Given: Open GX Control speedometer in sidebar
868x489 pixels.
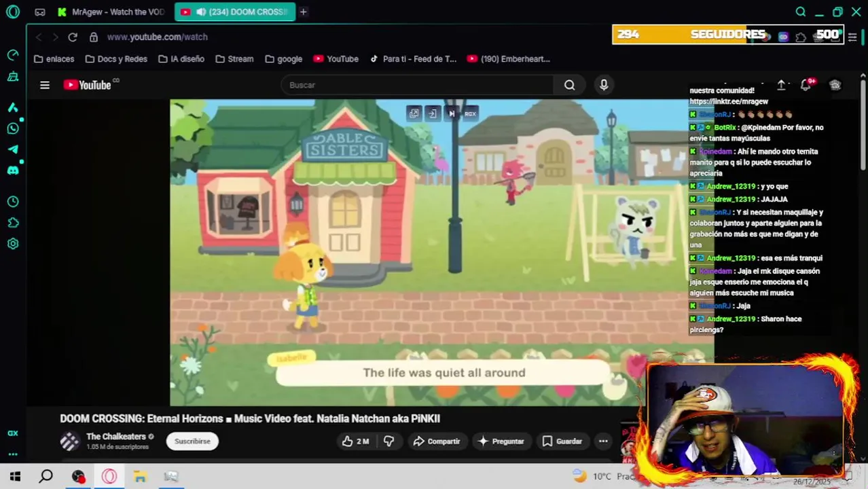Looking at the screenshot, I should pyautogui.click(x=13, y=55).
